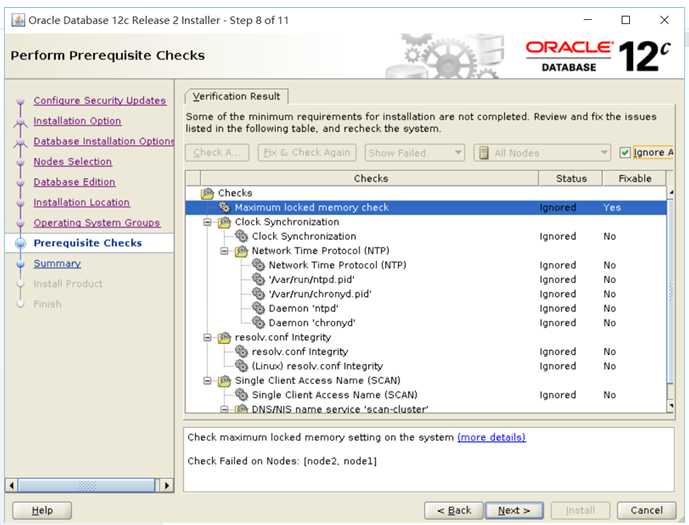This screenshot has width=689, height=525.
Task: Collapse the Clock Synchronization tree node
Action: click(x=207, y=222)
